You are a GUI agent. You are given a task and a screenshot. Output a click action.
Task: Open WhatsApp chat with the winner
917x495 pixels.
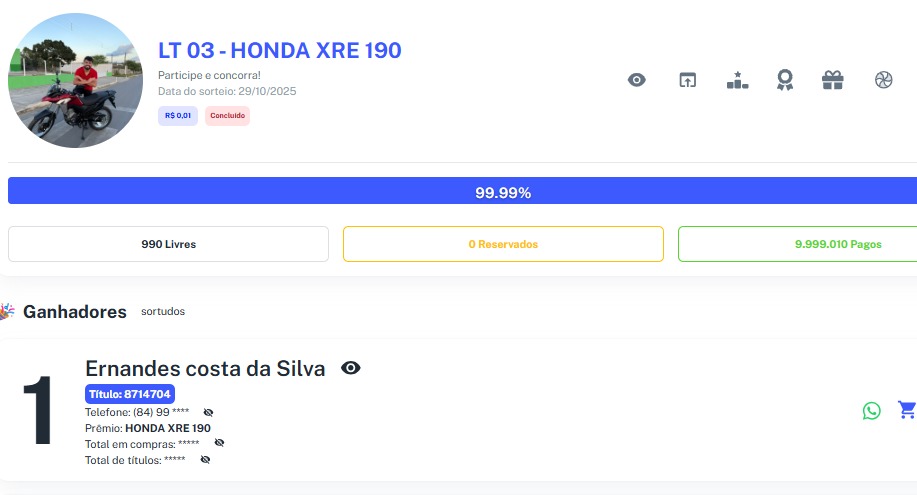pyautogui.click(x=872, y=410)
